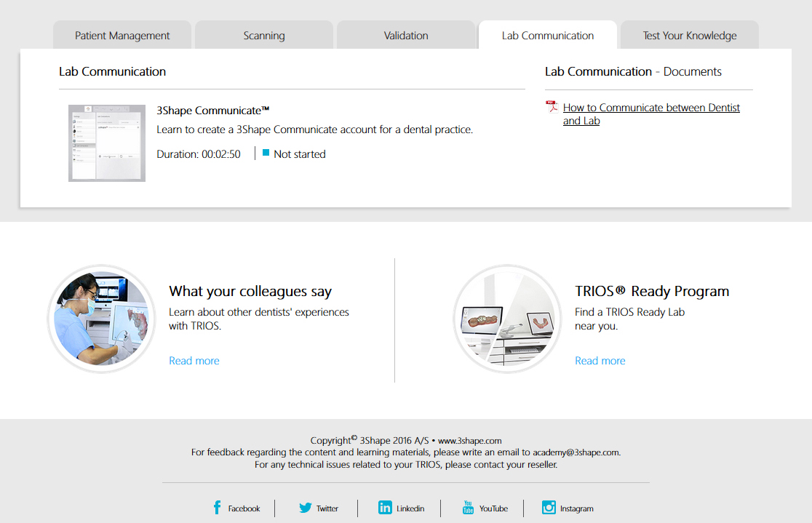Go to Test Your Knowledge tab
Screen dimensions: 812x523
[690, 36]
